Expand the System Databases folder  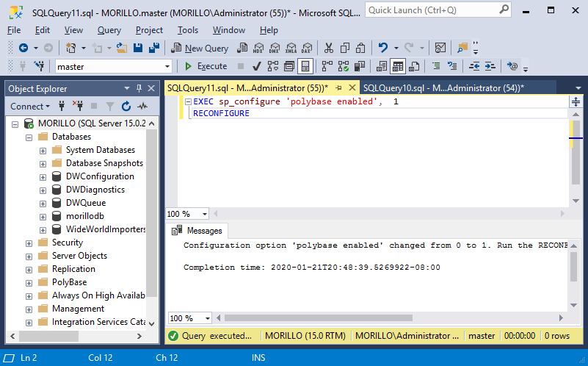coord(43,151)
